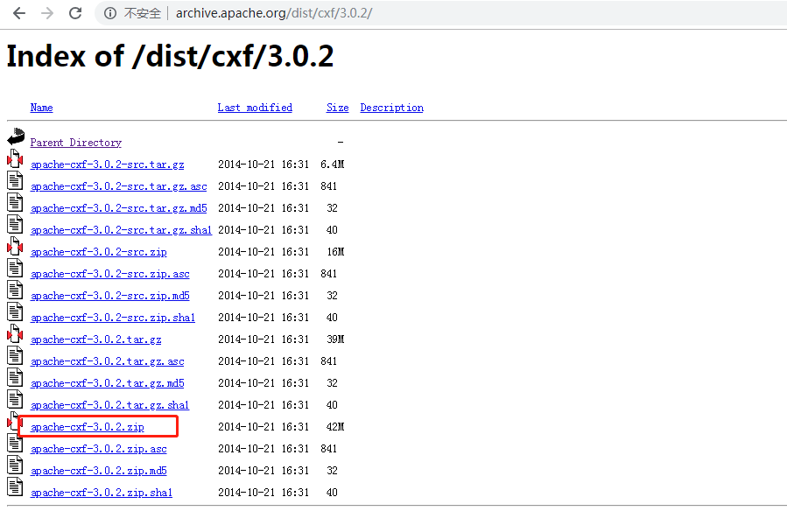Click the text file icon beside apache-cxf-3.0.2.zip.md5
Image resolution: width=787 pixels, height=532 pixels.
[x=15, y=464]
